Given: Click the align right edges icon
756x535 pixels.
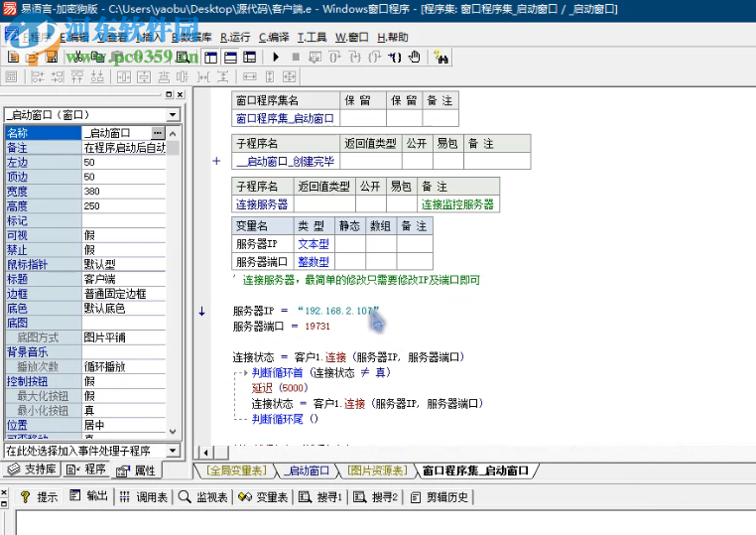Looking at the screenshot, I should pyautogui.click(x=58, y=76).
